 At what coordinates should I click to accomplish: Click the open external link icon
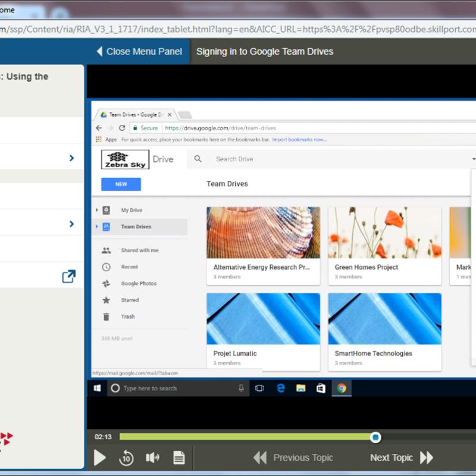pyautogui.click(x=68, y=276)
